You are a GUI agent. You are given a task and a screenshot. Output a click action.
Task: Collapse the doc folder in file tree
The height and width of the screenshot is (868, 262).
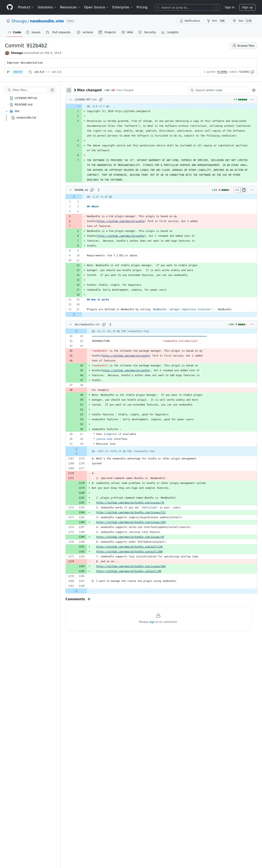click(6, 111)
